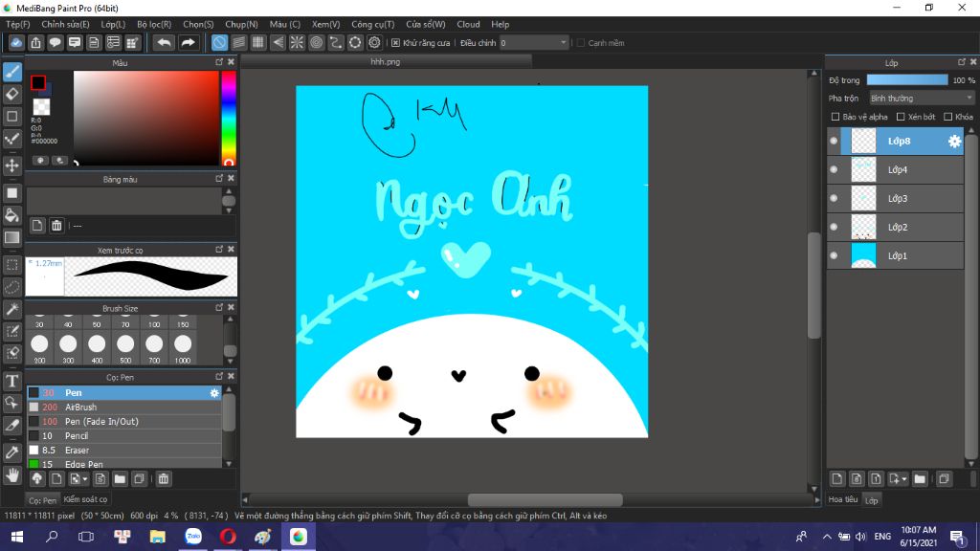Viewport: 980px width, 551px height.
Task: Undock the Màu color panel
Action: (219, 62)
